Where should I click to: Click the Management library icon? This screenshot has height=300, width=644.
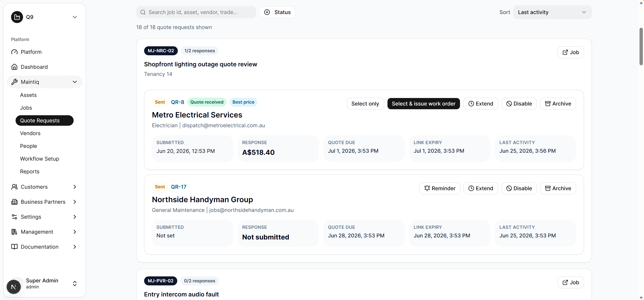click(x=14, y=232)
